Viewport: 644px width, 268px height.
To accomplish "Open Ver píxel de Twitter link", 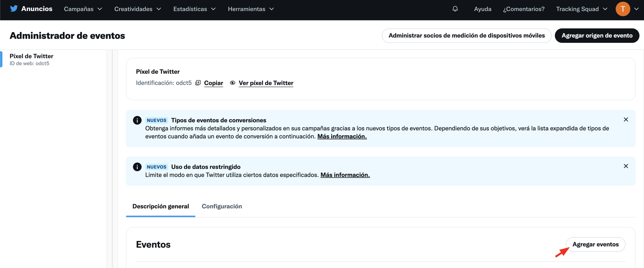I will (x=266, y=83).
